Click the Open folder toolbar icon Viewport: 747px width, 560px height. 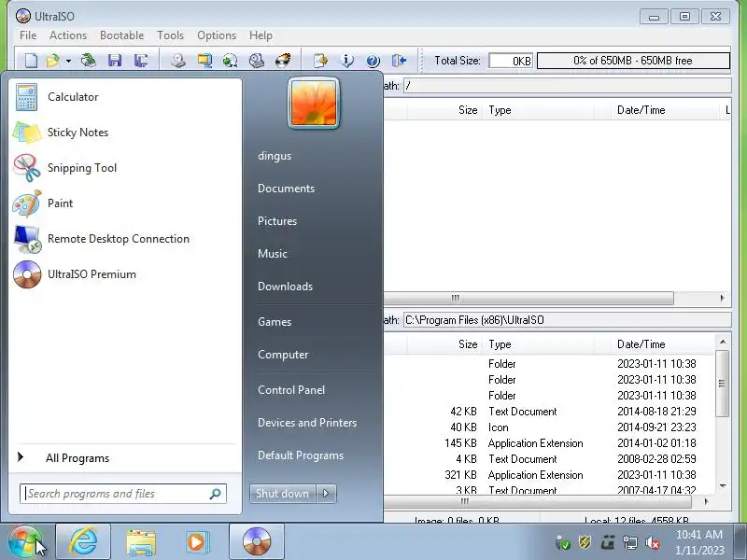click(x=52, y=61)
